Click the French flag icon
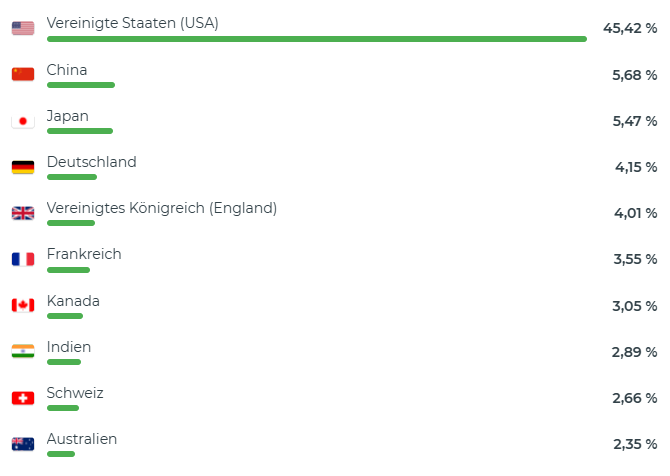Viewport: 670px width, 476px height. pos(23,259)
